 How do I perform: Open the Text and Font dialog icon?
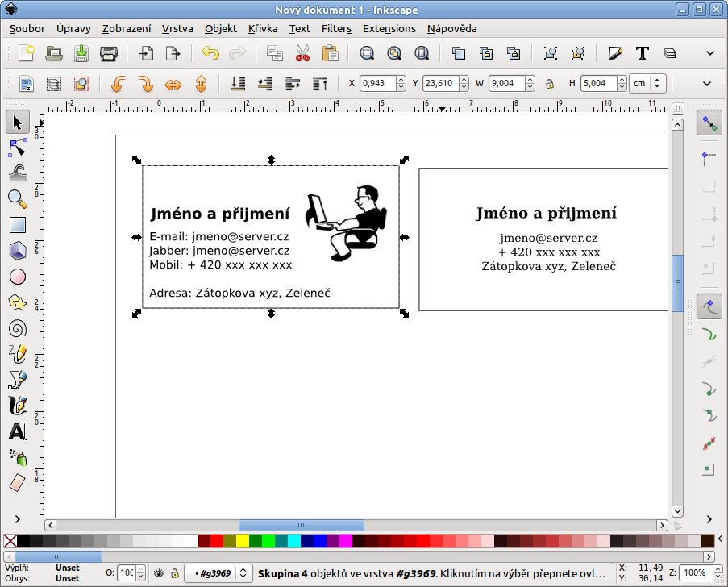642,54
